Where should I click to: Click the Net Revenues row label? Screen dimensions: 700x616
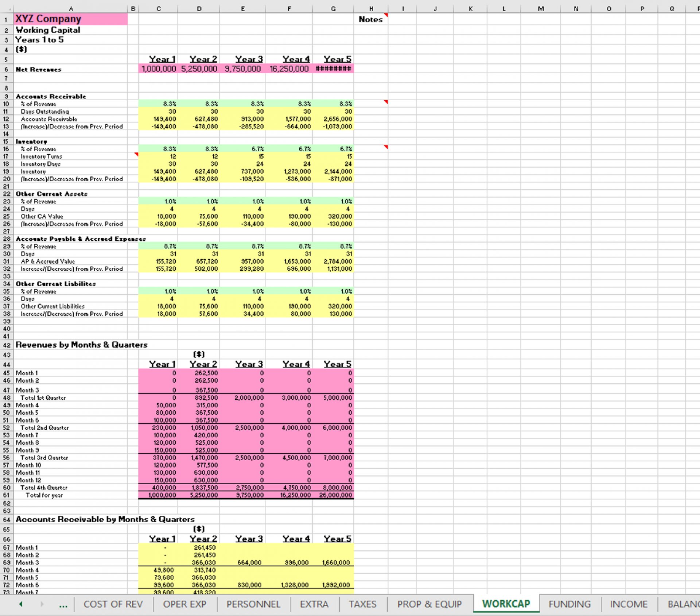[38, 69]
